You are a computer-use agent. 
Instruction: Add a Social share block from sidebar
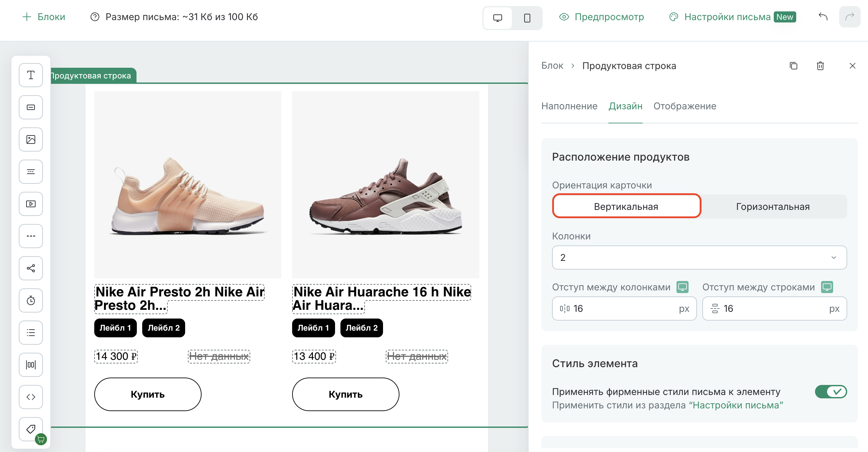tap(31, 268)
